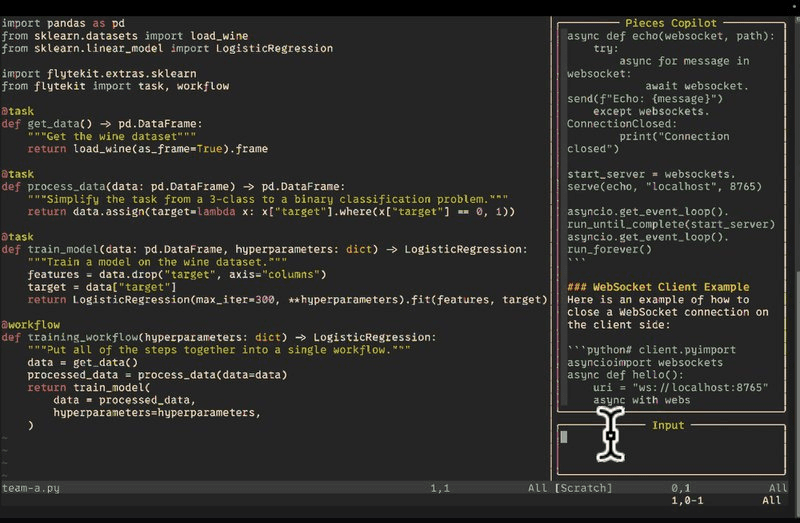Click 'uri = "ws://localhost:8765"' in Copilot

pyautogui.click(x=681, y=387)
